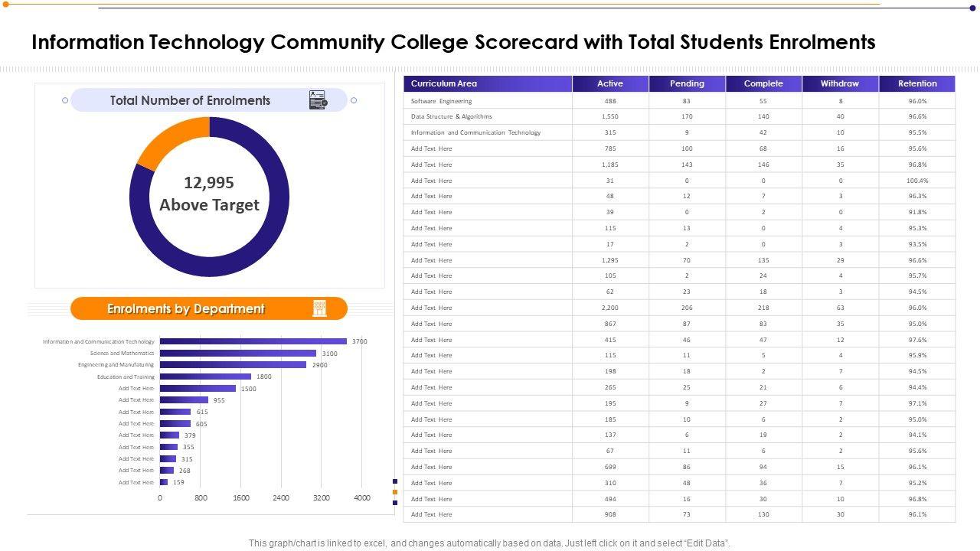
Task: Click the dark blue dot at top-right line end
Action: [973, 8]
